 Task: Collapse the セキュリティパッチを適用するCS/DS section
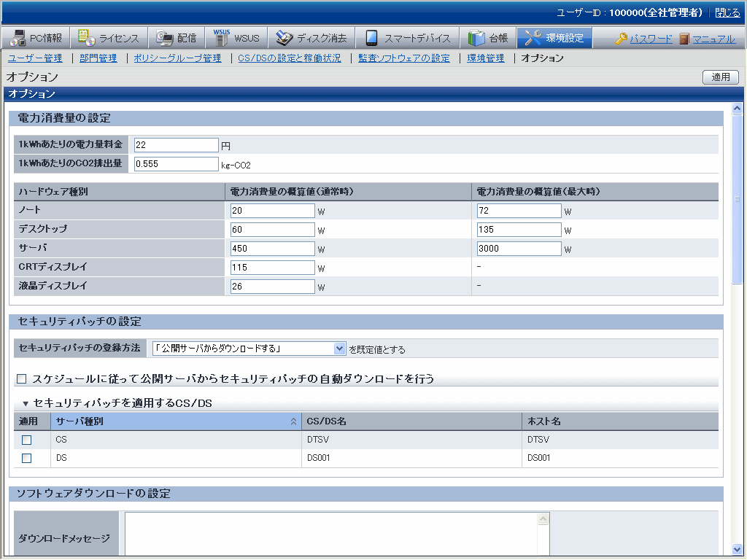click(x=26, y=403)
